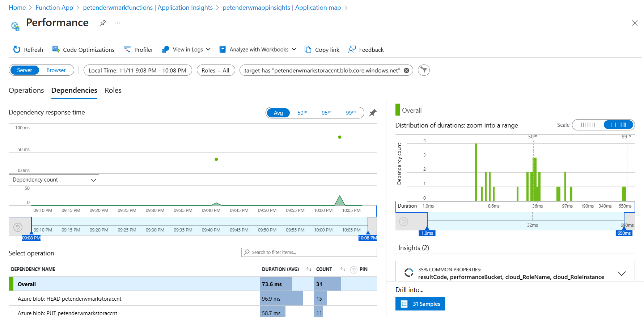Click the search magnifier icon in filter box
Viewport: 644px width, 317px height.
tap(247, 252)
